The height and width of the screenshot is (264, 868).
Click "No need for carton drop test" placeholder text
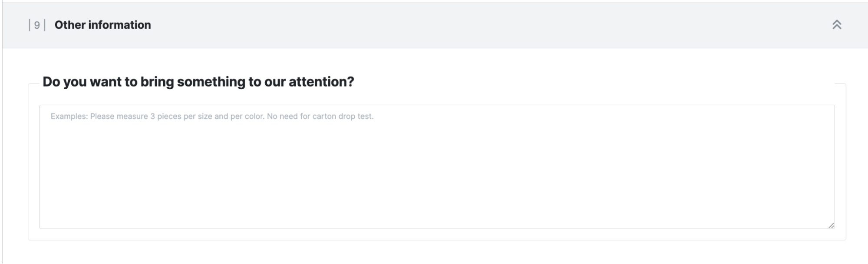[320, 116]
